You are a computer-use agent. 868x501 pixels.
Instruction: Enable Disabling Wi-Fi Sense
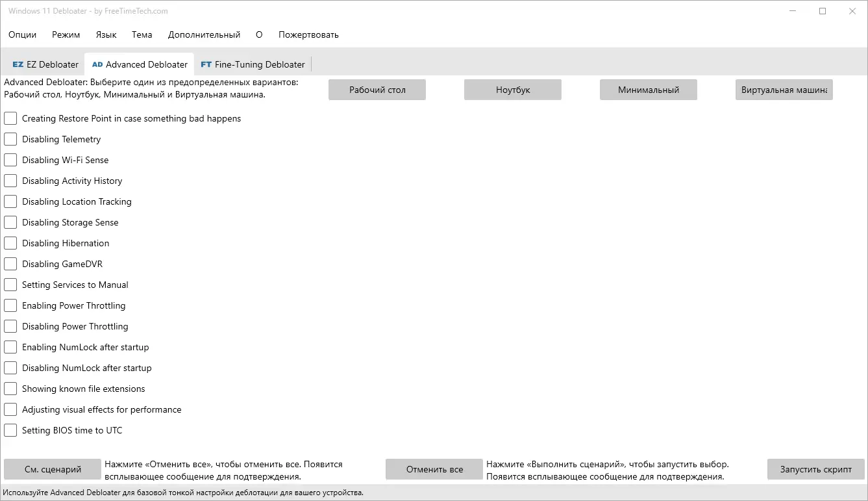point(10,160)
